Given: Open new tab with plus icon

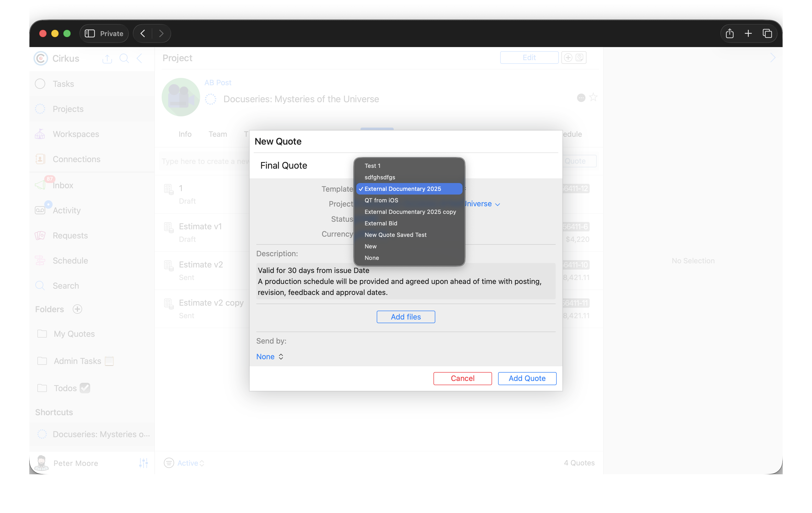Looking at the screenshot, I should 748,33.
